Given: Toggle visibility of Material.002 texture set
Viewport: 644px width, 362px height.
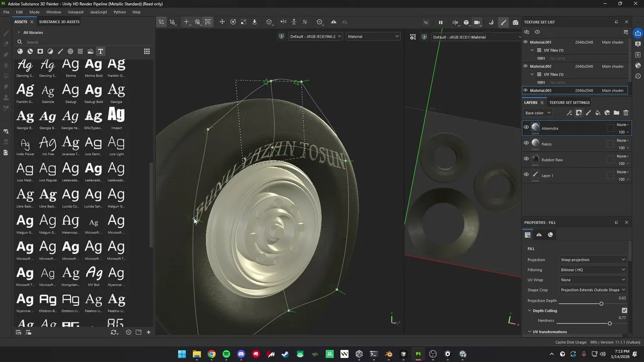Looking at the screenshot, I should click(526, 66).
